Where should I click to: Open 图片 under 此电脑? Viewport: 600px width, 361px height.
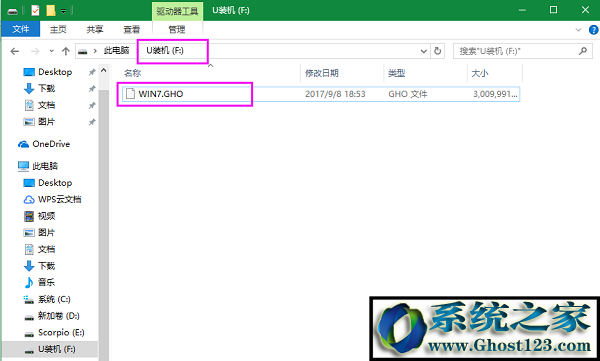tap(46, 232)
